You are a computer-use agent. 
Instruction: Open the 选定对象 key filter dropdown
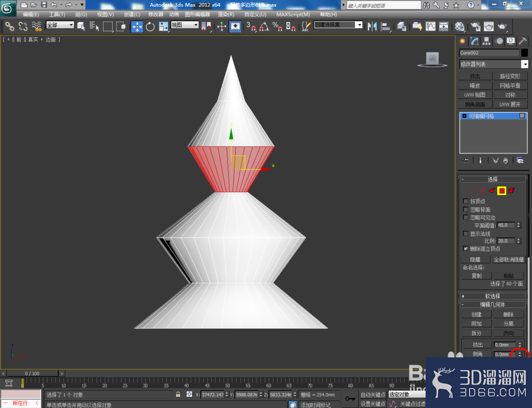406,394
